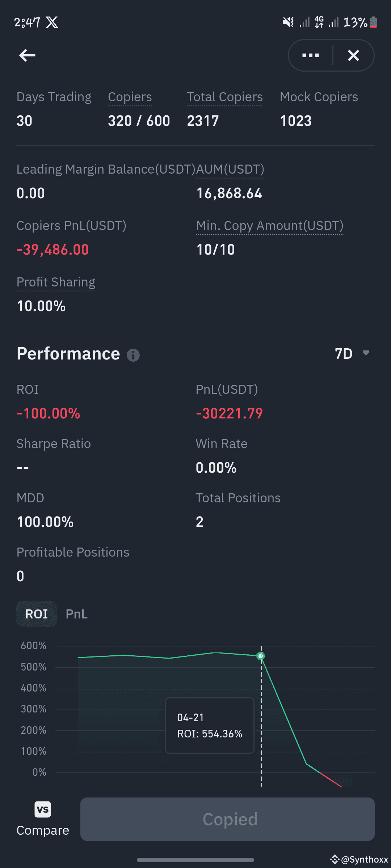Tap the back arrow icon

27,55
